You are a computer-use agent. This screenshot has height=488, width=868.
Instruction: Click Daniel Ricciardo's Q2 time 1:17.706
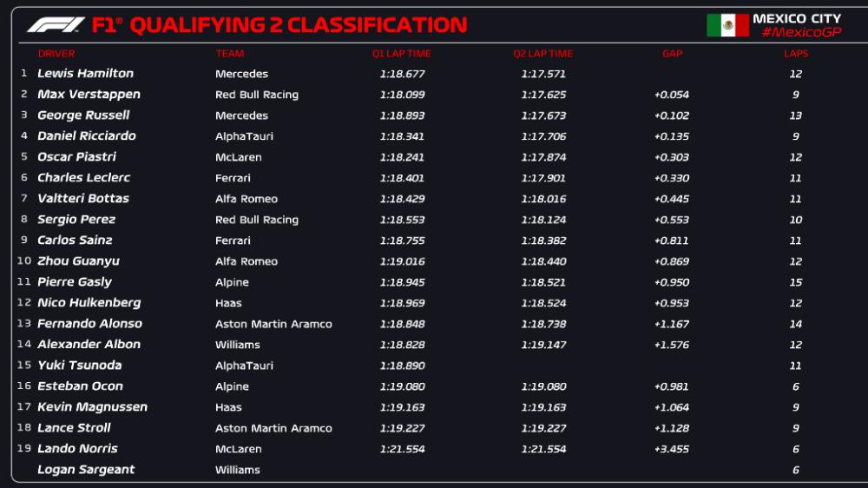(544, 136)
